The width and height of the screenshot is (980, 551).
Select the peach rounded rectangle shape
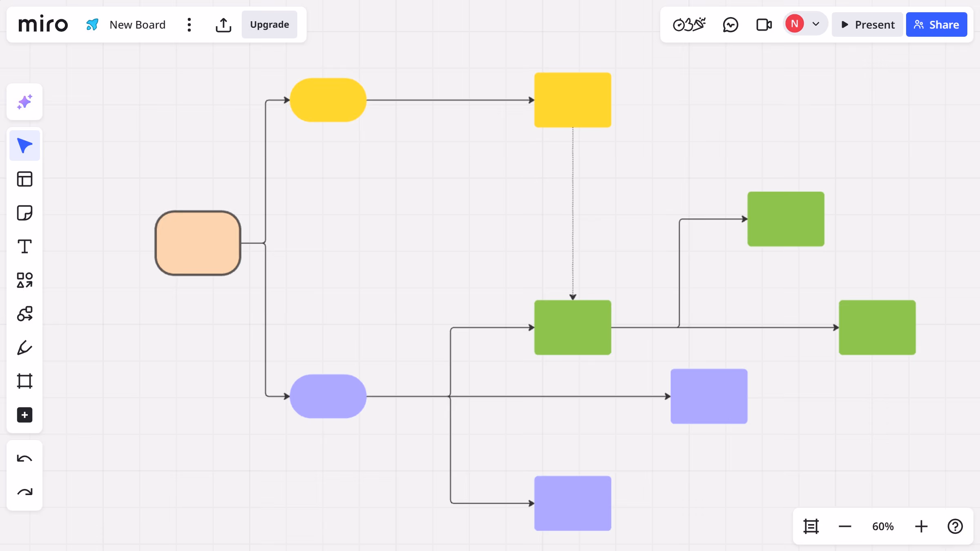[198, 243]
